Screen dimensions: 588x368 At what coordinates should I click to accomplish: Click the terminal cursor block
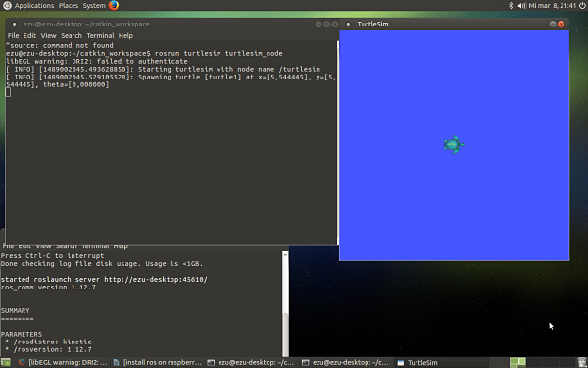[8, 92]
